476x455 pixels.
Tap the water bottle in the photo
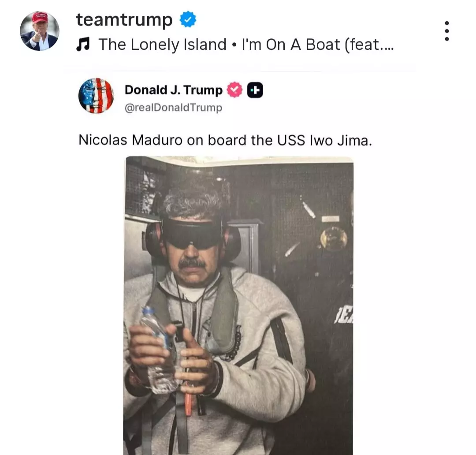click(x=160, y=351)
